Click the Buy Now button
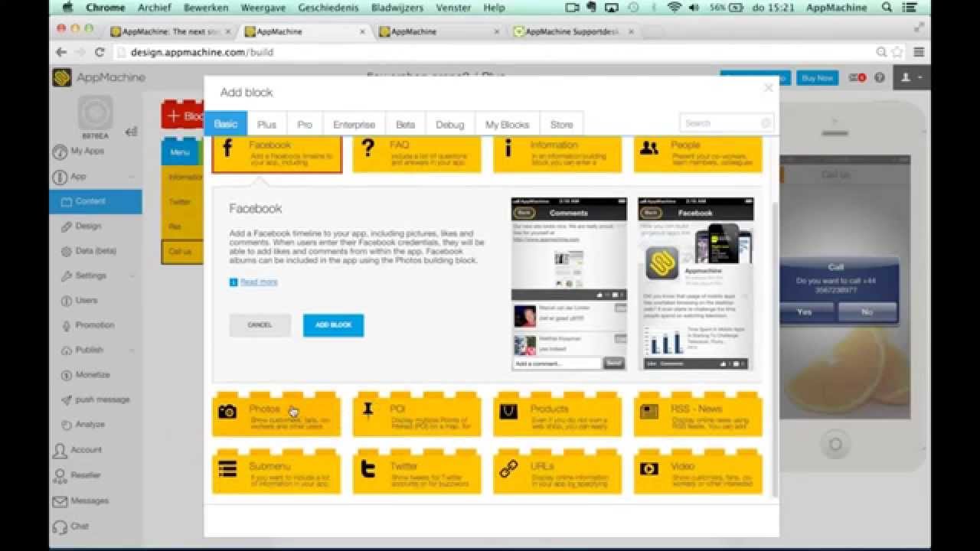This screenshot has height=551, width=980. click(817, 78)
